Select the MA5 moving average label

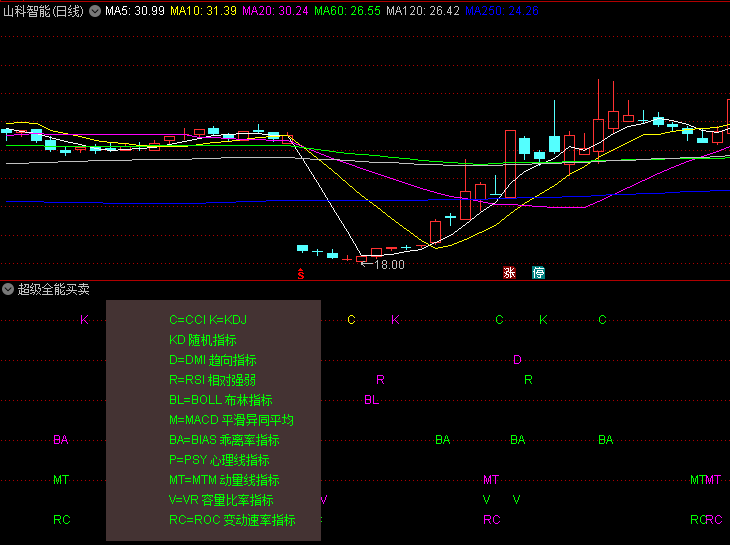(x=135, y=11)
